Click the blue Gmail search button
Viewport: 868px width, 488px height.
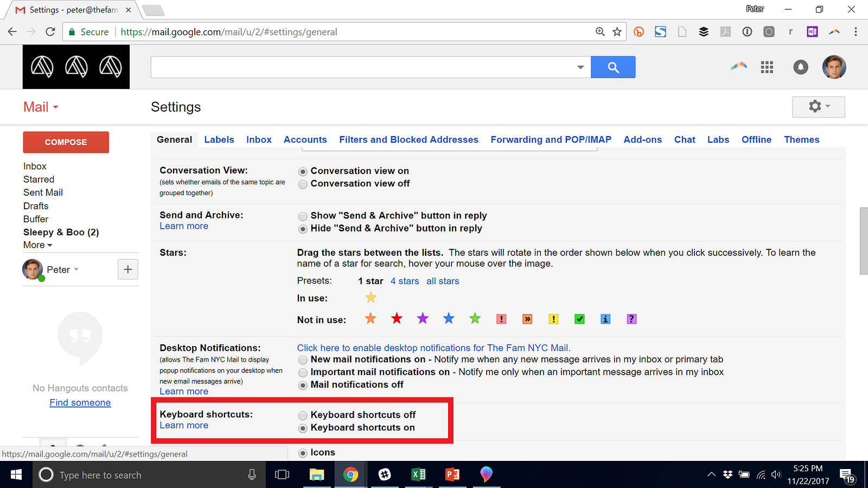point(613,67)
